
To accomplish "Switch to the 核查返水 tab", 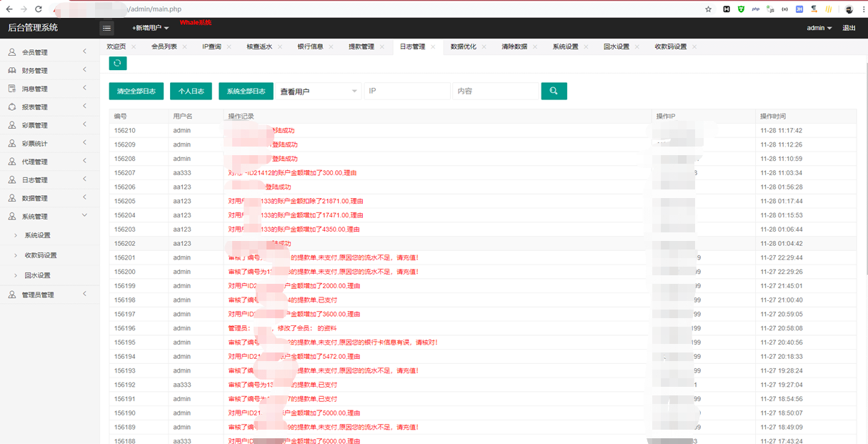I will tap(259, 46).
